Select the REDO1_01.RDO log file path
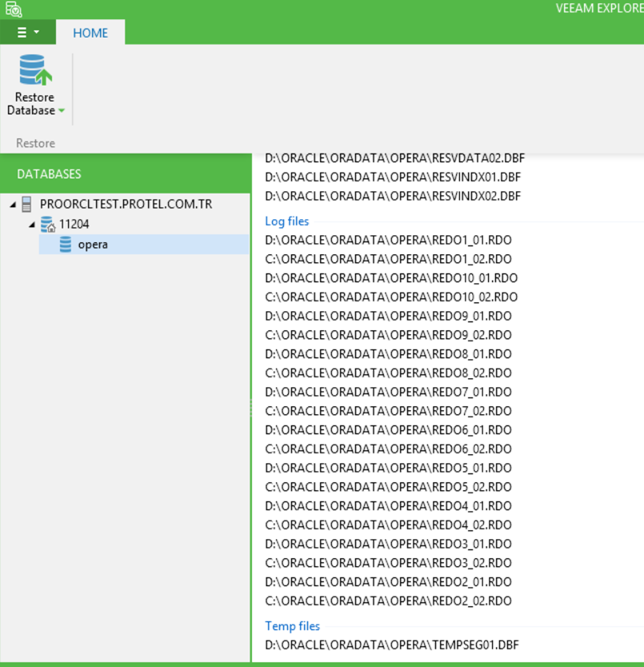 tap(388, 240)
